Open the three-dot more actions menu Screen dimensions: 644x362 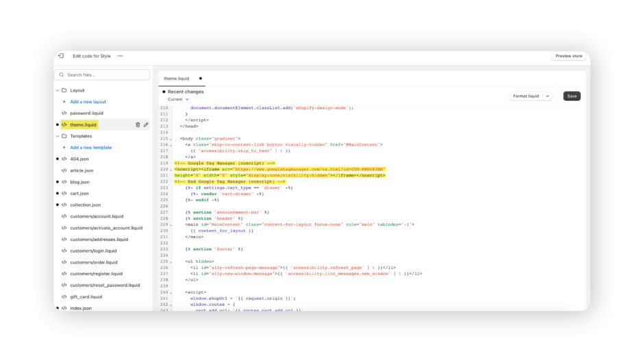pos(120,56)
